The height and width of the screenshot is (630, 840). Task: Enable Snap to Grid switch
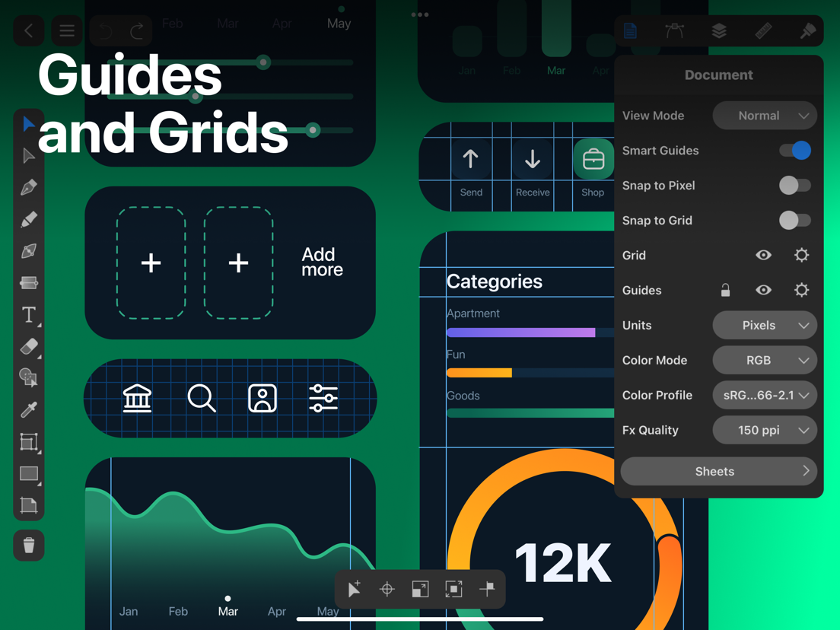pos(795,220)
